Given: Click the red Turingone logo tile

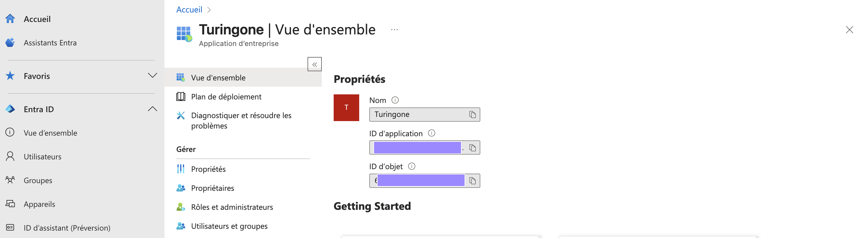Looking at the screenshot, I should pyautogui.click(x=346, y=107).
